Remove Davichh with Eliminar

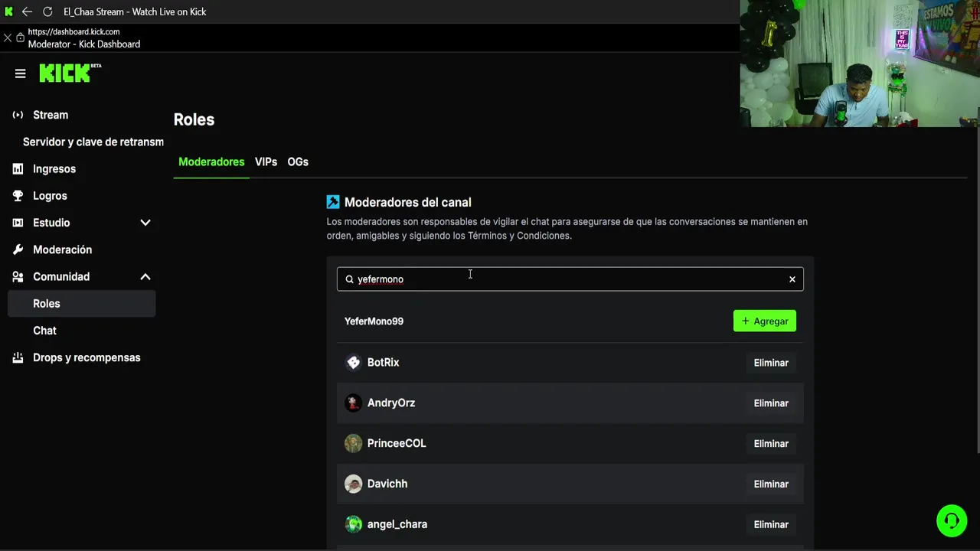[771, 484]
